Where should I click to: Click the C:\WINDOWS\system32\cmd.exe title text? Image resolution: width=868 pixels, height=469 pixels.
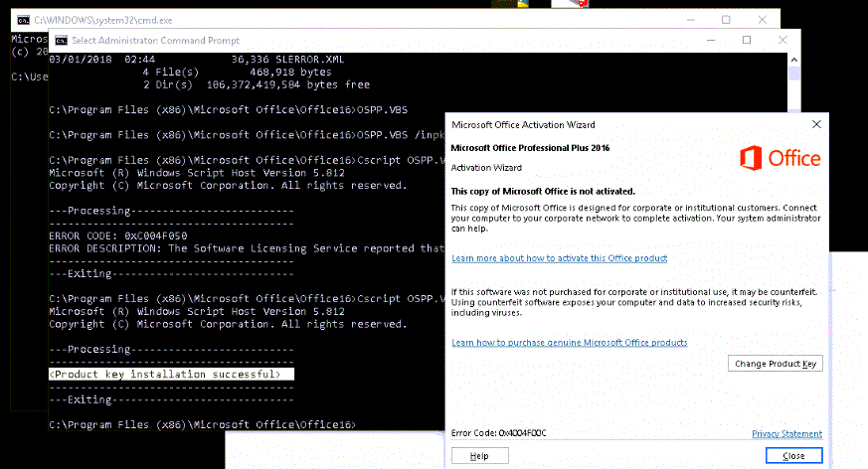click(x=103, y=21)
